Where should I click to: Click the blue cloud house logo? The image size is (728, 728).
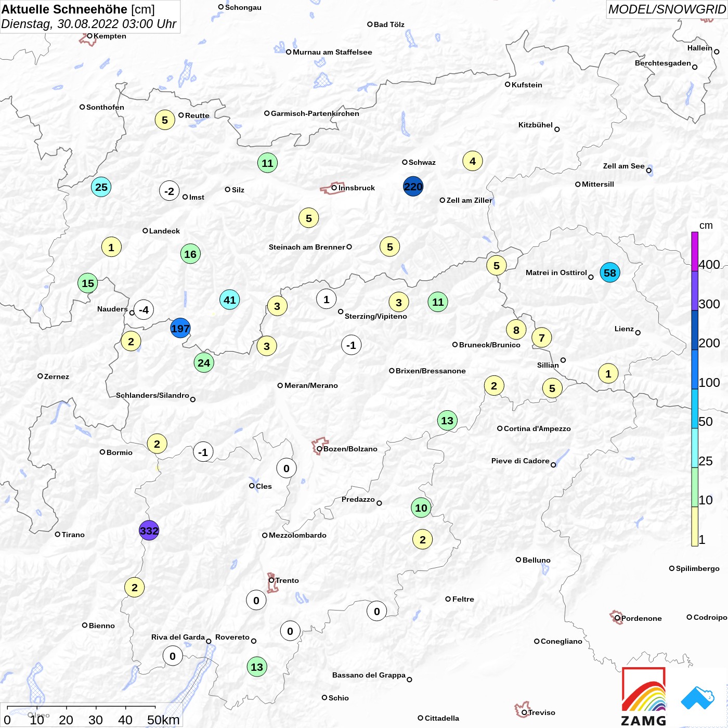pyautogui.click(x=697, y=698)
